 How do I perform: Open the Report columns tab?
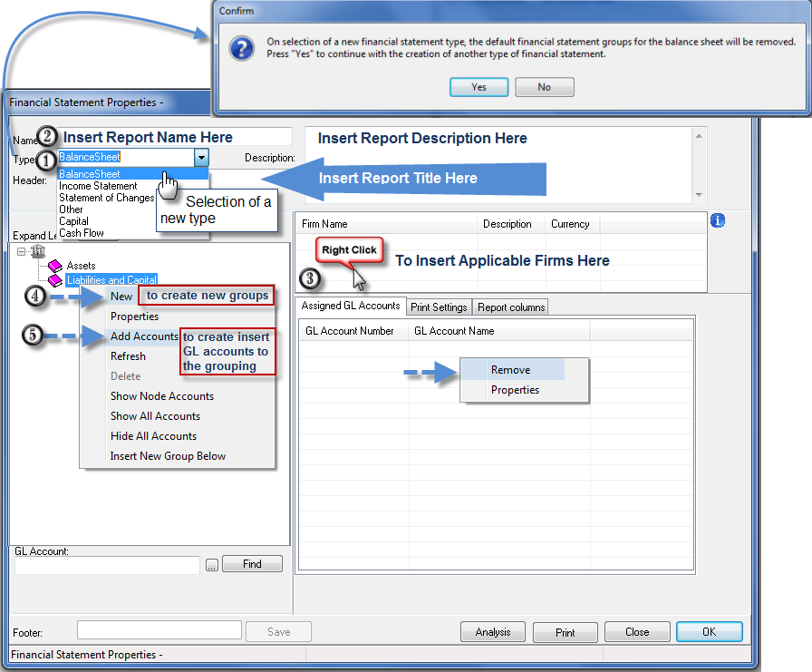(x=511, y=307)
